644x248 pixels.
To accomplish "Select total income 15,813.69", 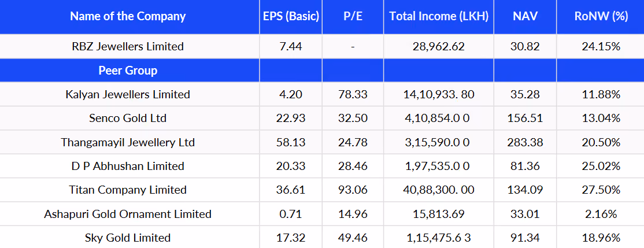I will [x=439, y=214].
